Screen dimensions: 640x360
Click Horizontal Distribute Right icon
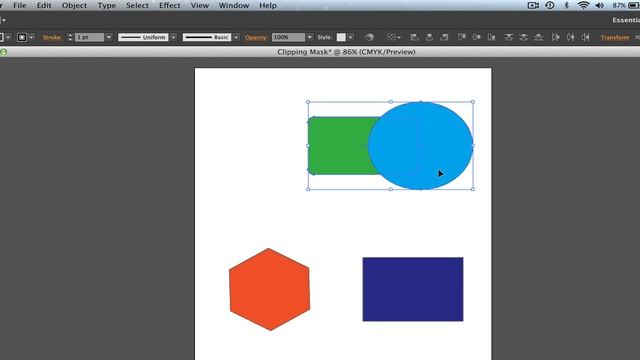coord(586,37)
